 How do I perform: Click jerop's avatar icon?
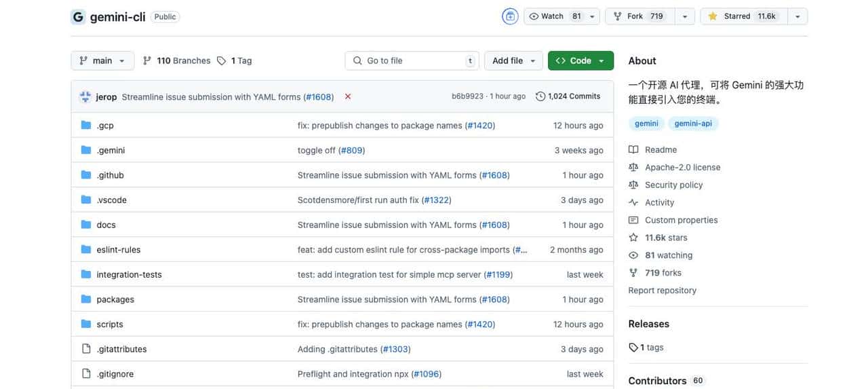[85, 96]
